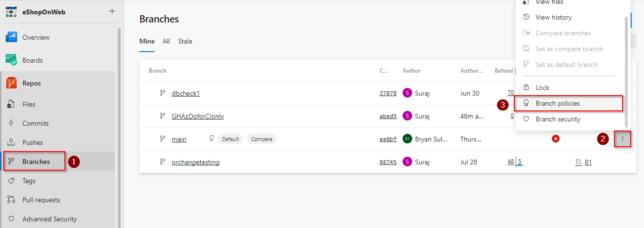Open the Files icon under Repos
The image size is (644, 228).
[11, 104]
